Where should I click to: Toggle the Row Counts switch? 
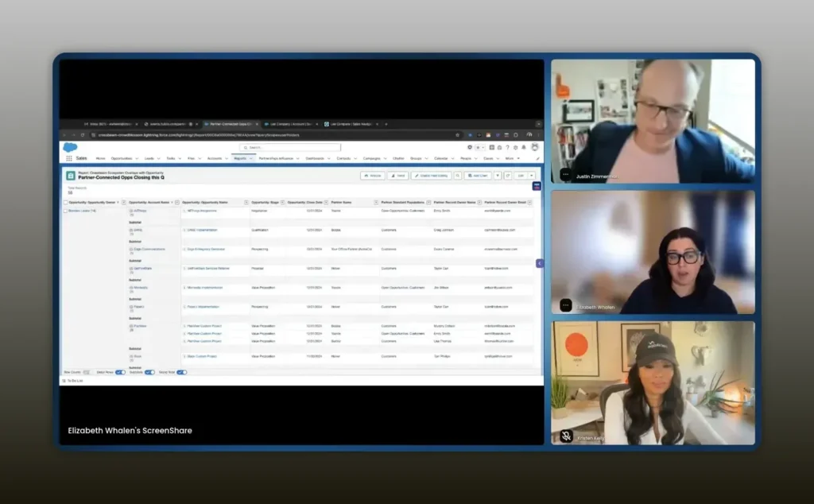(86, 372)
